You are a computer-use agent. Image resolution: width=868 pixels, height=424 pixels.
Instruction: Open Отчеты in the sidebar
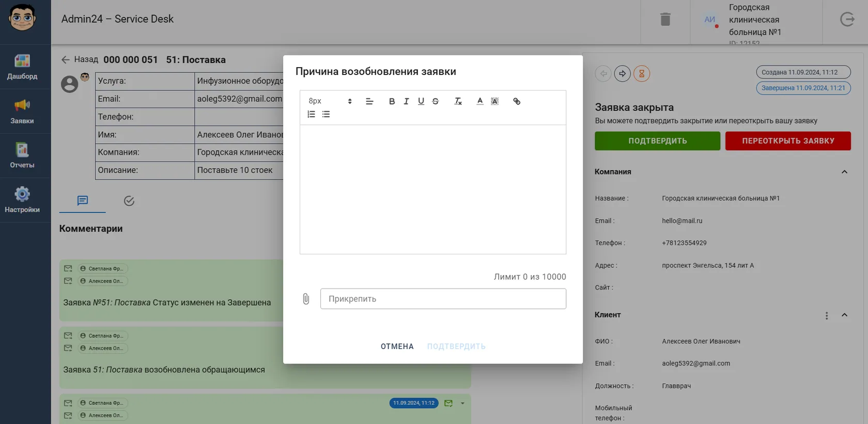tap(22, 156)
